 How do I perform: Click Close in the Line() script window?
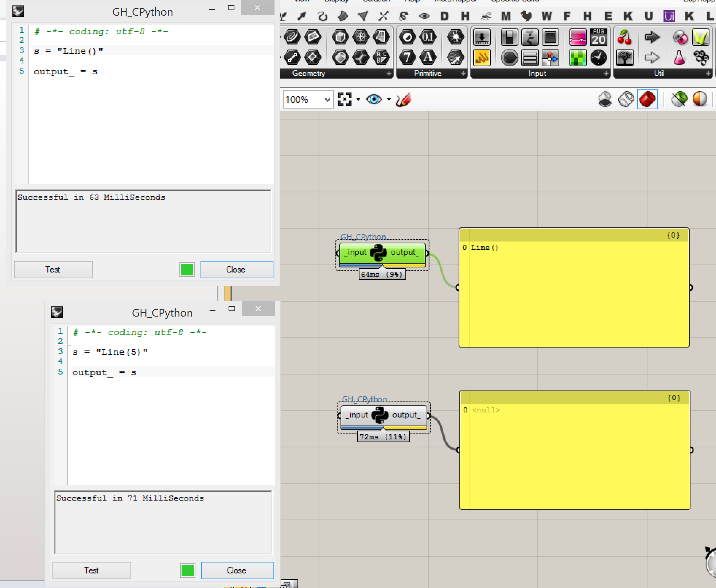pyautogui.click(x=237, y=270)
